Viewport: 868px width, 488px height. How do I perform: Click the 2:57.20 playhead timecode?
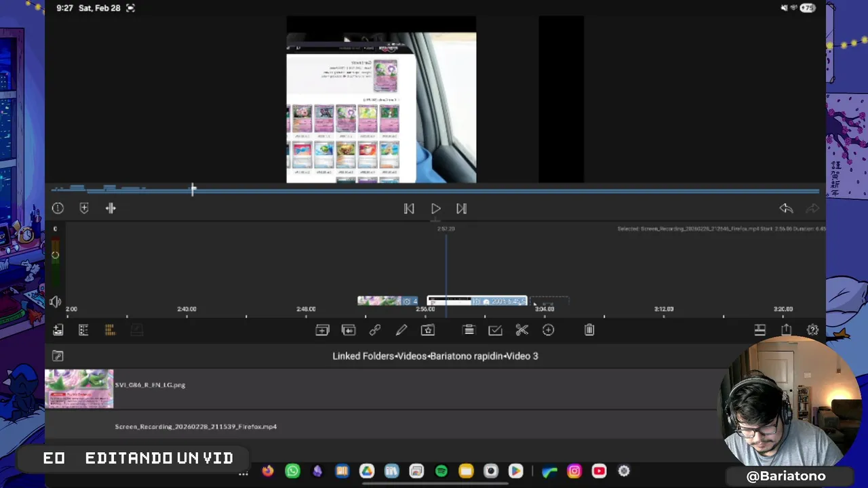pyautogui.click(x=446, y=229)
